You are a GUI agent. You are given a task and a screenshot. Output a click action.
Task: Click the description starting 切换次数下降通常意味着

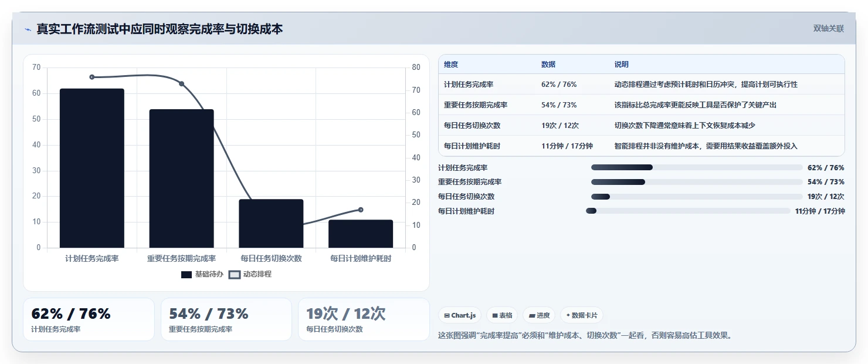tap(685, 126)
